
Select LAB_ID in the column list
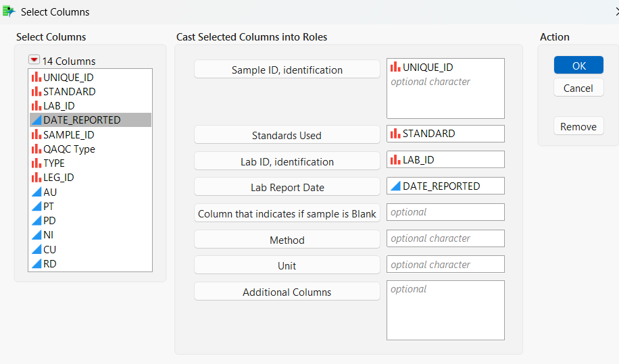click(91, 106)
